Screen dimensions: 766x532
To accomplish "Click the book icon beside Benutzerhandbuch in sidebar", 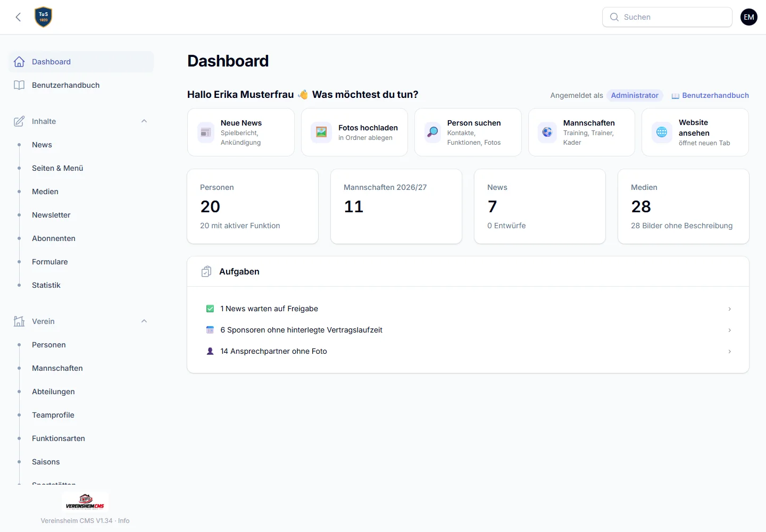I will [x=19, y=85].
